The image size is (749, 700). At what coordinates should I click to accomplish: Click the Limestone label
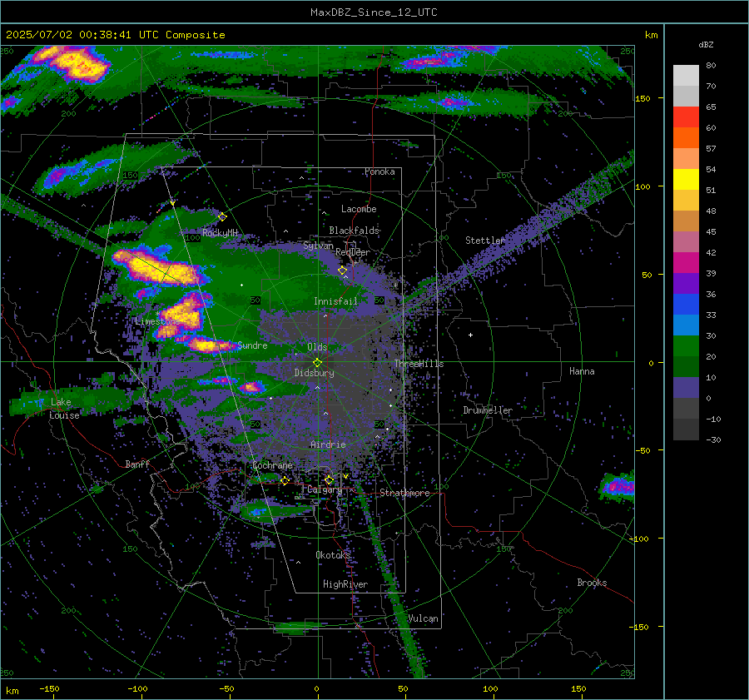156,321
